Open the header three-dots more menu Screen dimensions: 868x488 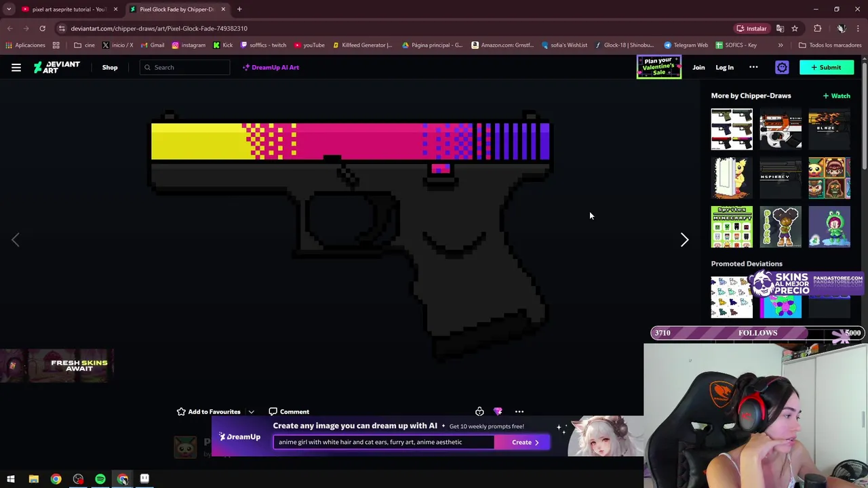click(753, 67)
